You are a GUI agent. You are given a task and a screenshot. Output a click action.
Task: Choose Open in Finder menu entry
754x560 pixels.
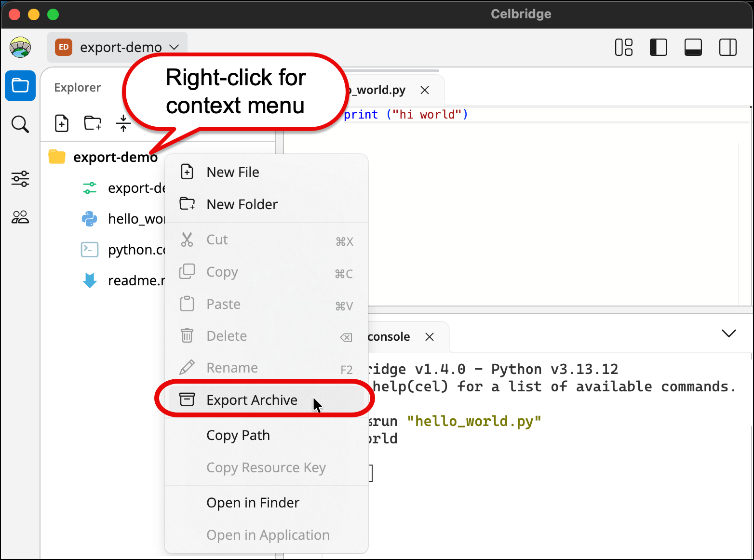267,503
